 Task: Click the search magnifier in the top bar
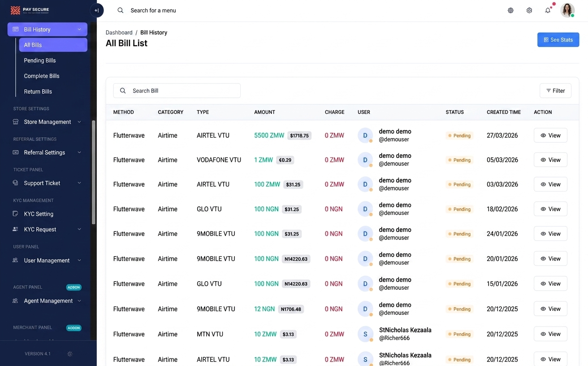(121, 10)
